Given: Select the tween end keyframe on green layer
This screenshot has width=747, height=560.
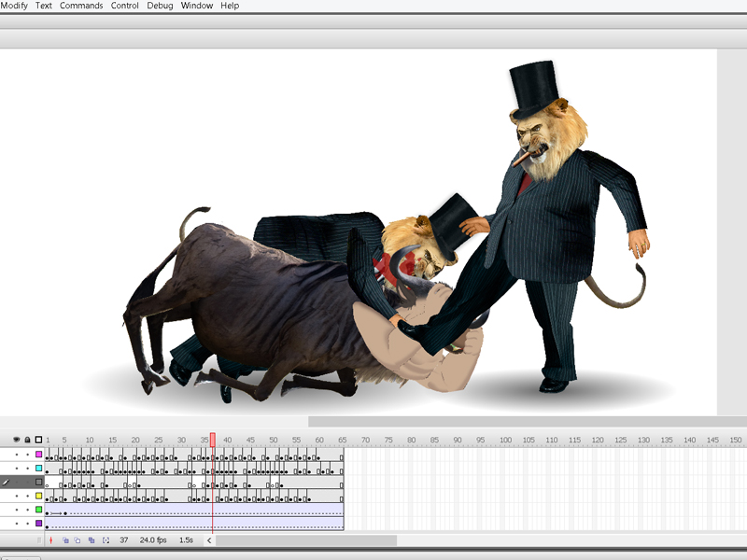Looking at the screenshot, I should click(65, 513).
